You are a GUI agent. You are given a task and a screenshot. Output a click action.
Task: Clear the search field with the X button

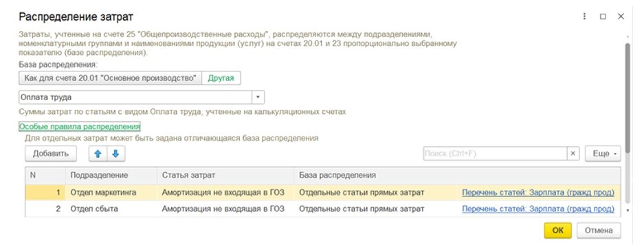pyautogui.click(x=573, y=154)
